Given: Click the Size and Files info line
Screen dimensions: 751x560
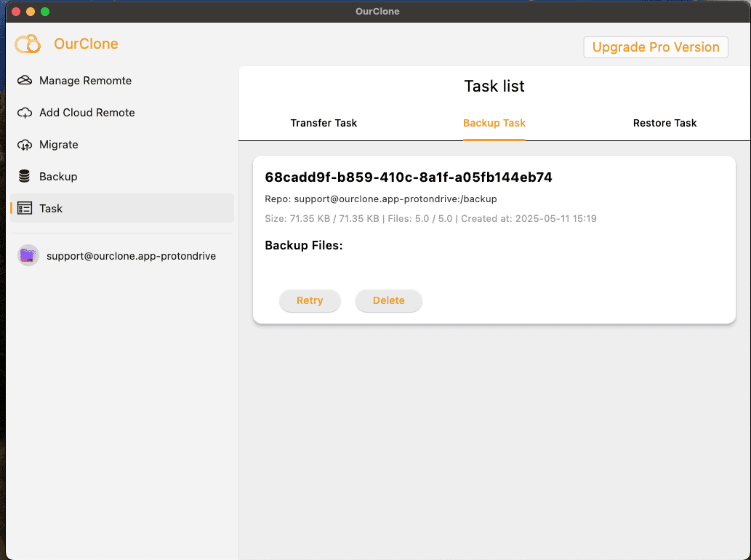Looking at the screenshot, I should pyautogui.click(x=430, y=218).
